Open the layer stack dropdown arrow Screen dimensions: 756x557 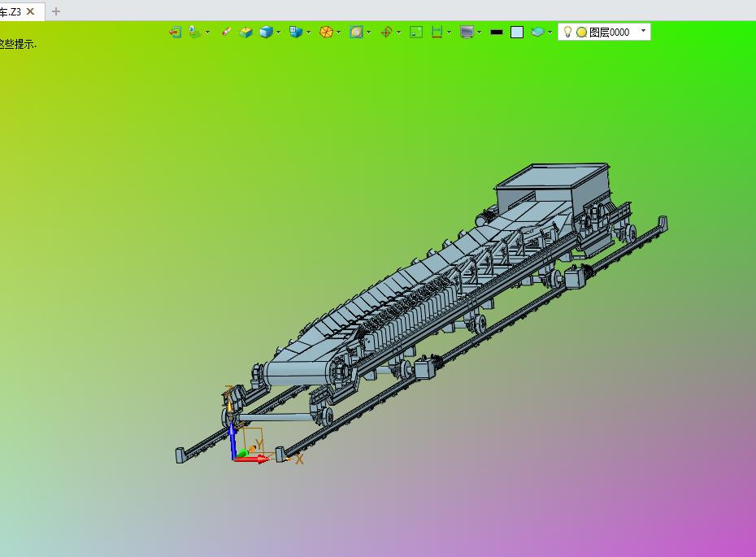coord(550,33)
